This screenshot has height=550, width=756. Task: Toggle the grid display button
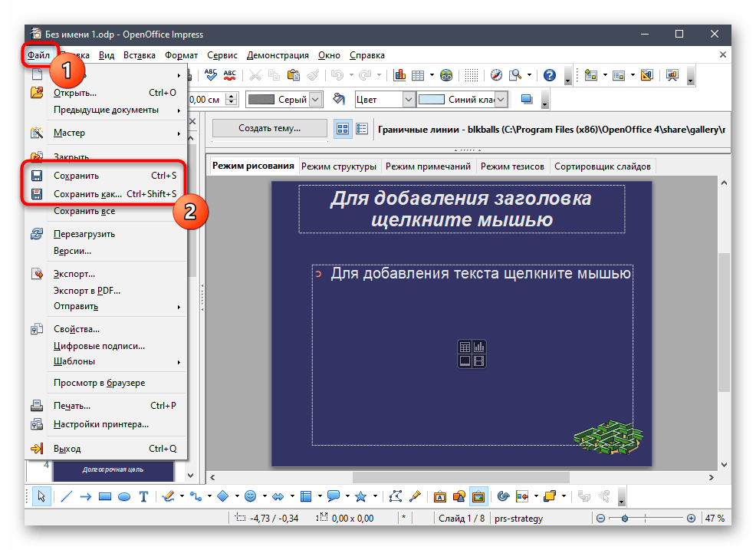click(x=472, y=75)
